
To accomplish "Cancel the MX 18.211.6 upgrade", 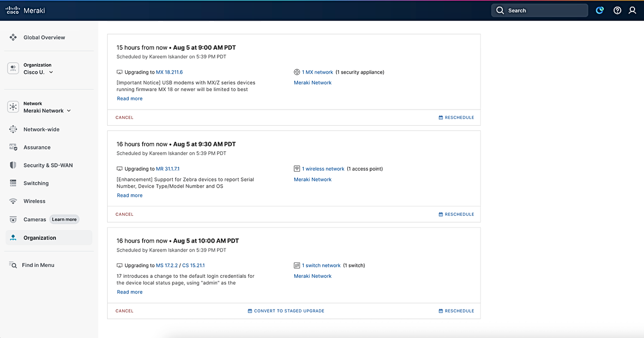I will 124,117.
